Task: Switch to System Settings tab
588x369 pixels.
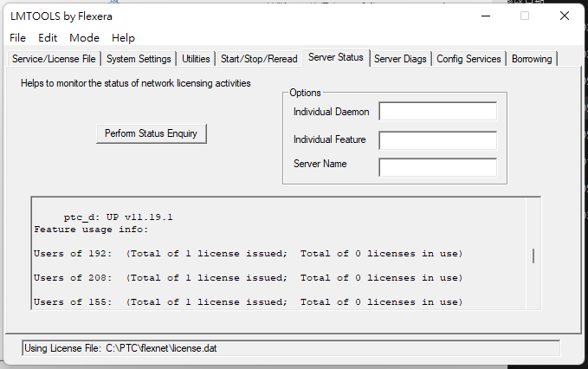Action: click(139, 59)
